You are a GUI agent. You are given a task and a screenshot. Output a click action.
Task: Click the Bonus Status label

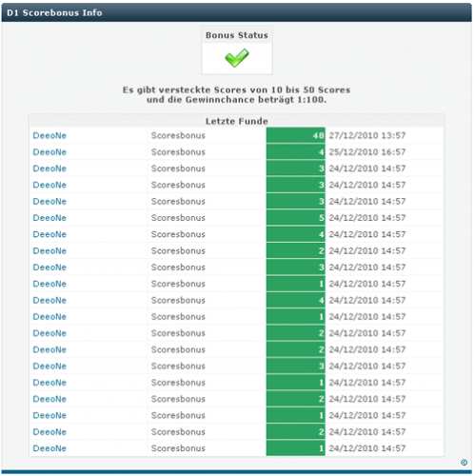coord(237,35)
